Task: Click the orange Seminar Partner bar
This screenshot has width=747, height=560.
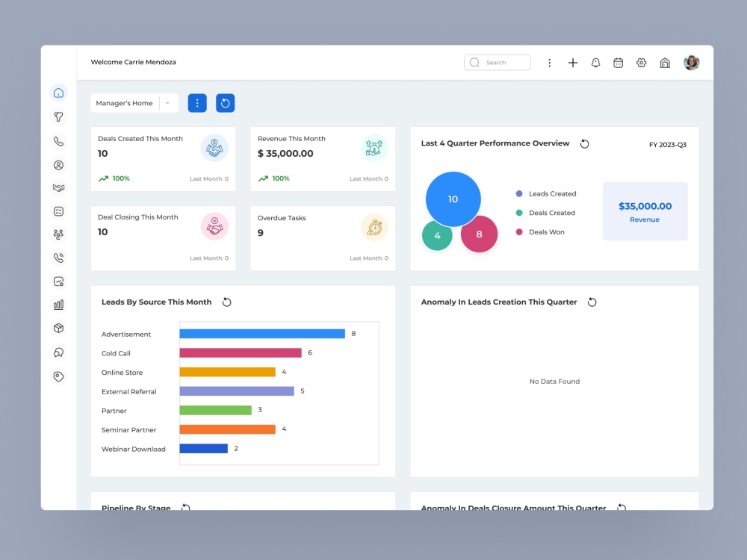Action: pyautogui.click(x=227, y=429)
